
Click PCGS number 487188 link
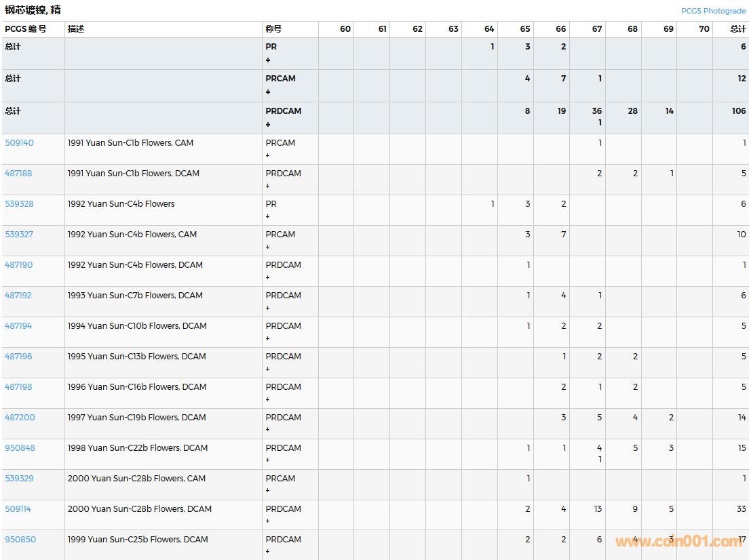click(x=18, y=174)
